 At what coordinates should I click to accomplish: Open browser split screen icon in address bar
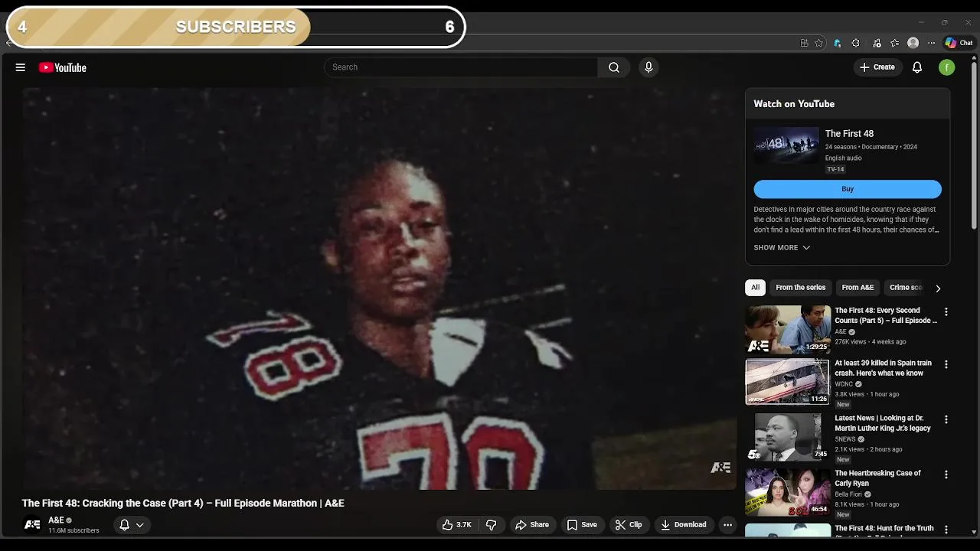pos(804,43)
